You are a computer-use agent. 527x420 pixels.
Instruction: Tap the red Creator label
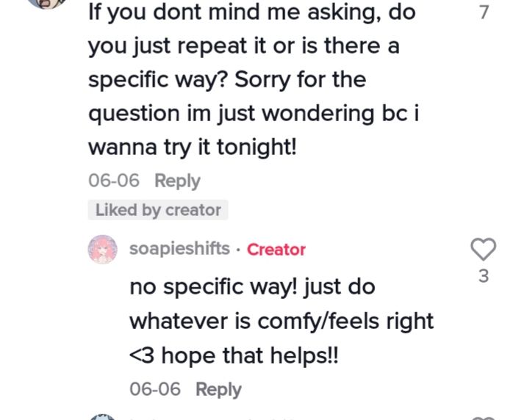(276, 250)
